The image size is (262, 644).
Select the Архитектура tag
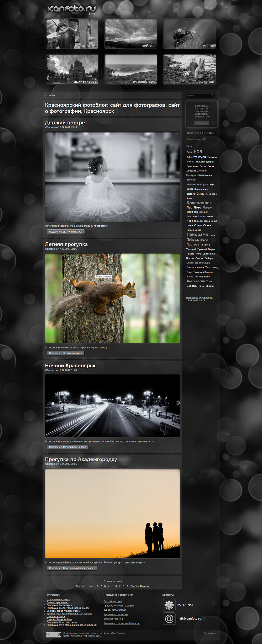(196, 157)
